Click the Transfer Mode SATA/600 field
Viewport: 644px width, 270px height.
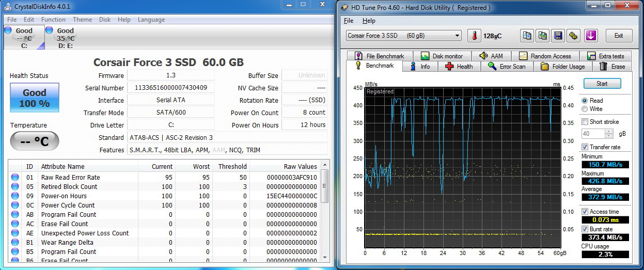(x=170, y=113)
